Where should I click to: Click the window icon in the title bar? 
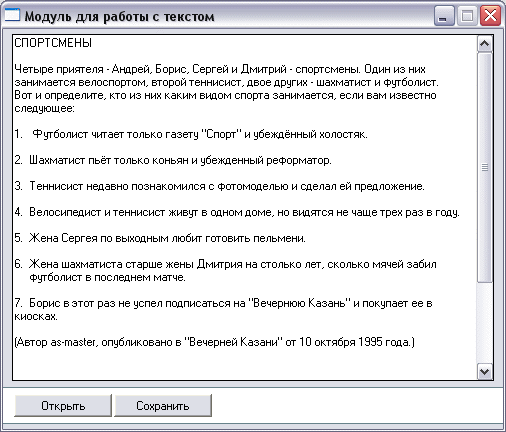[12, 15]
